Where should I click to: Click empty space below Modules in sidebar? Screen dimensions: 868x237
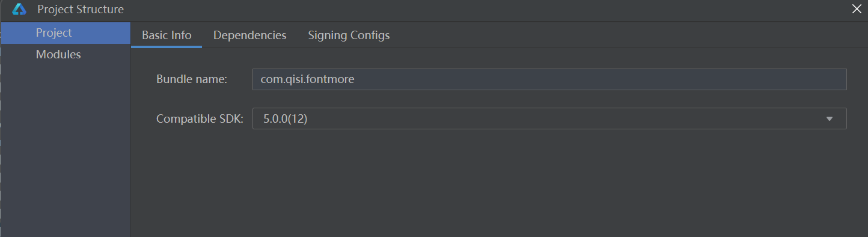point(66,150)
